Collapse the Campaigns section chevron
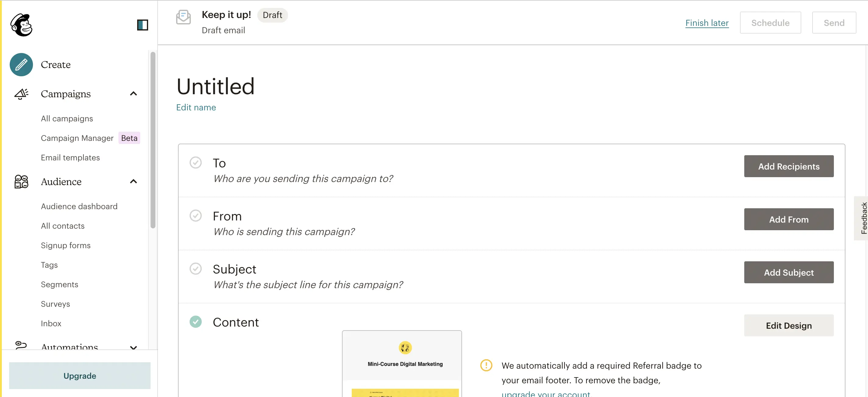Screen dimensions: 868x397 coord(133,94)
